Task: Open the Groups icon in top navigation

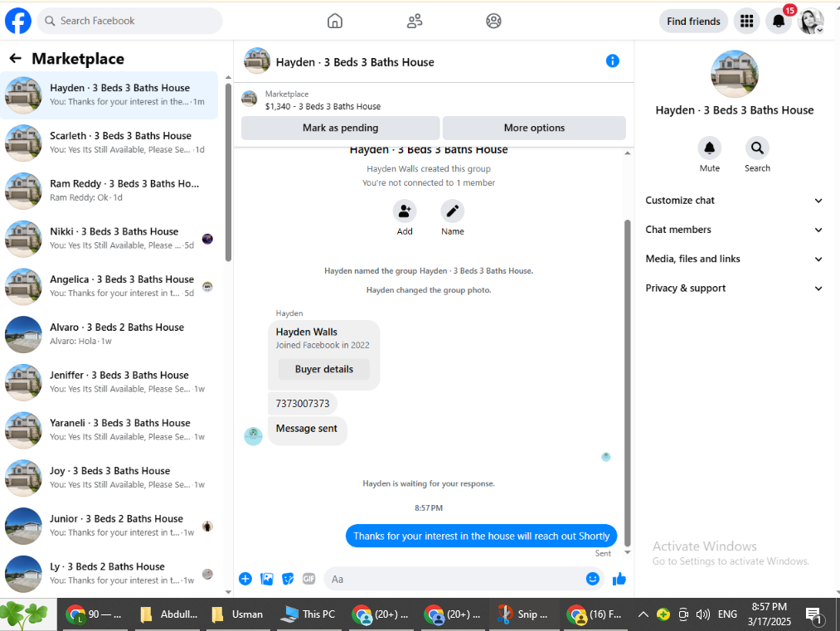Action: (493, 21)
